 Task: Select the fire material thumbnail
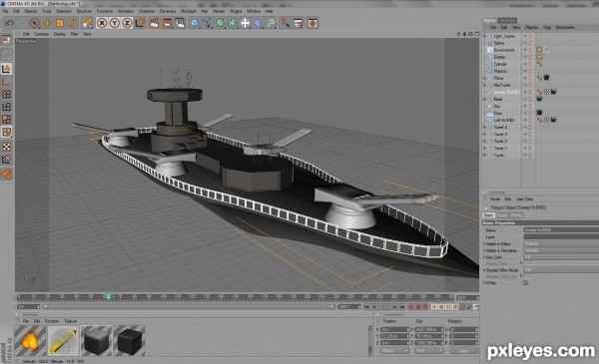(x=30, y=341)
